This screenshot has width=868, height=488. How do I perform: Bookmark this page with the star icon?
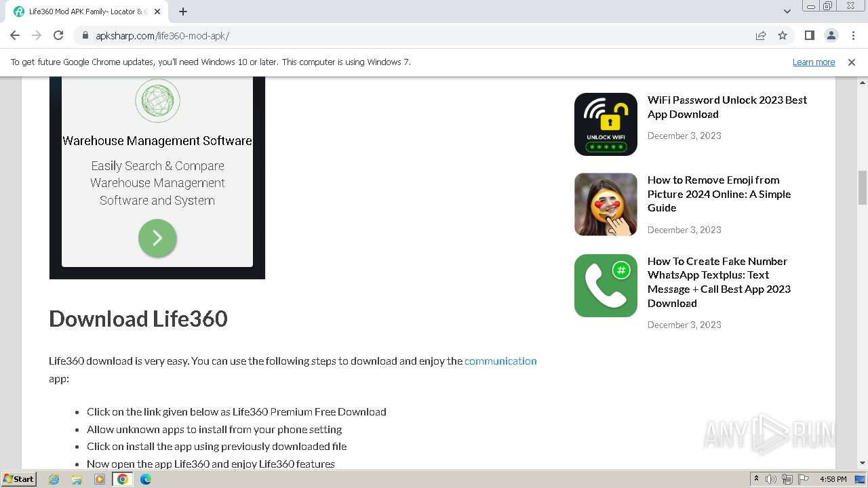click(783, 35)
